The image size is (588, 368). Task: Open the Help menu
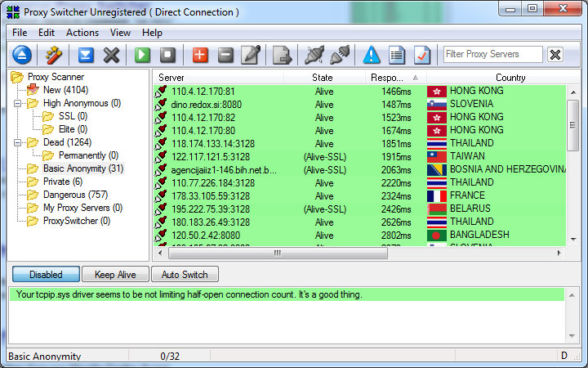(152, 33)
